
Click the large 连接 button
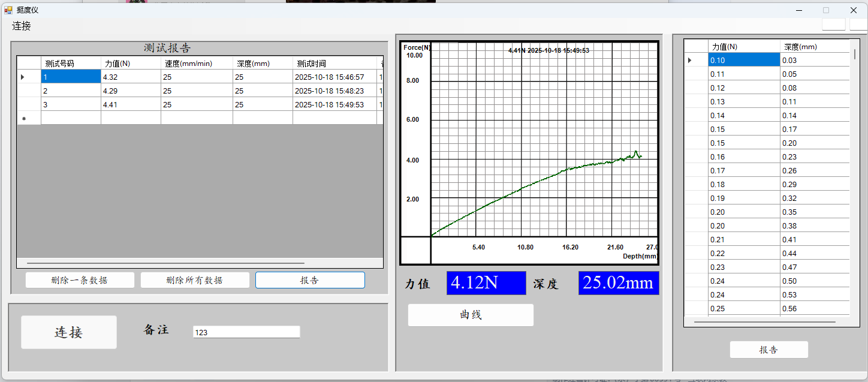[69, 332]
